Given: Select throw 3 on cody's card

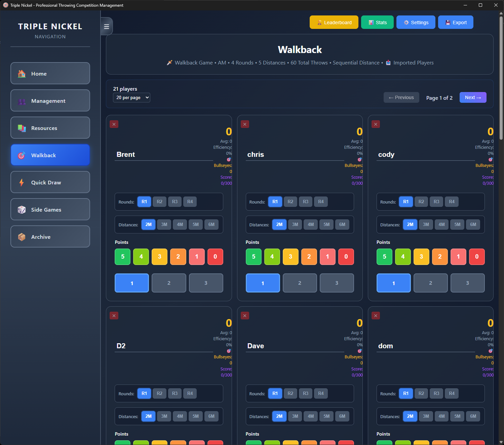Looking at the screenshot, I should [467, 283].
